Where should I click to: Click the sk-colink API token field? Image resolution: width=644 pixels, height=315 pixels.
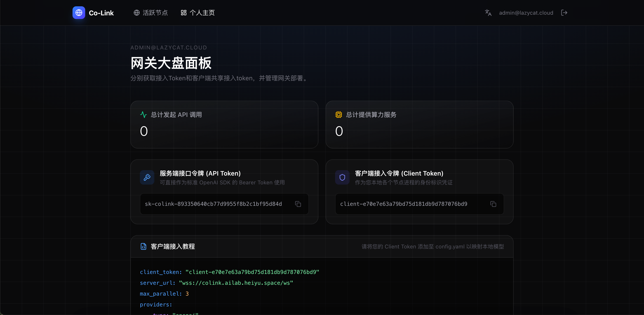pos(224,204)
